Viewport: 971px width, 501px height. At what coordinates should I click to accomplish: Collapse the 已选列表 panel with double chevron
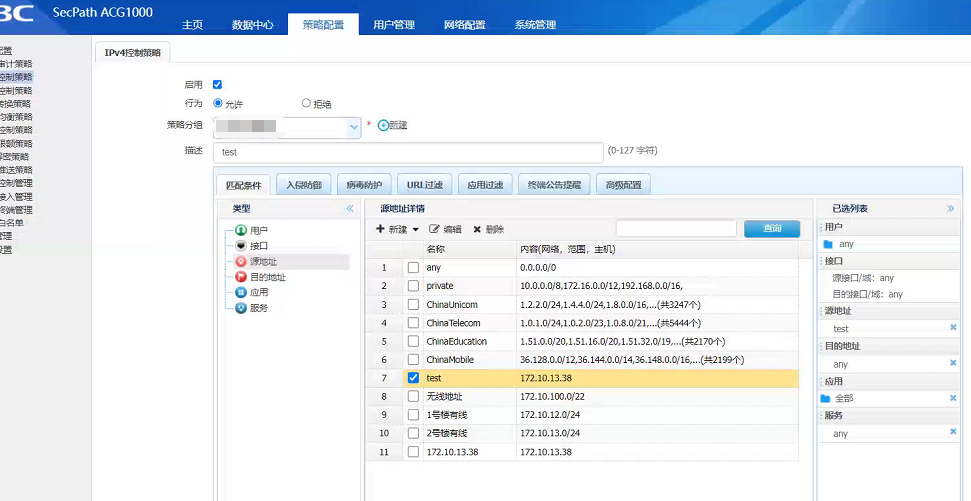pos(951,209)
